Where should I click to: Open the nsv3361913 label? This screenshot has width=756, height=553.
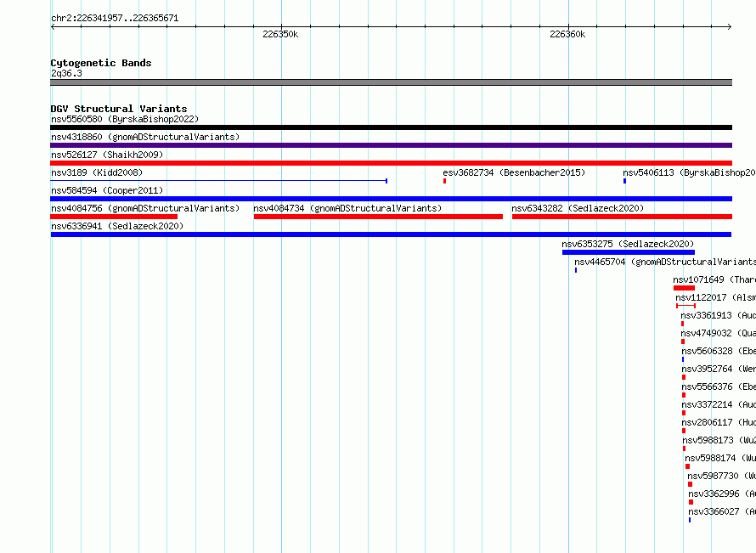pyautogui.click(x=719, y=315)
